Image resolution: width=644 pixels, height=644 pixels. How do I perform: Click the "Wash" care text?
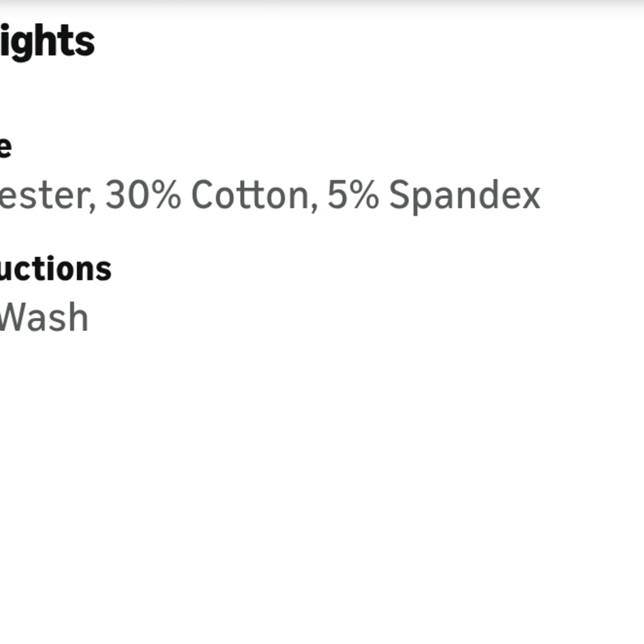coord(44,317)
